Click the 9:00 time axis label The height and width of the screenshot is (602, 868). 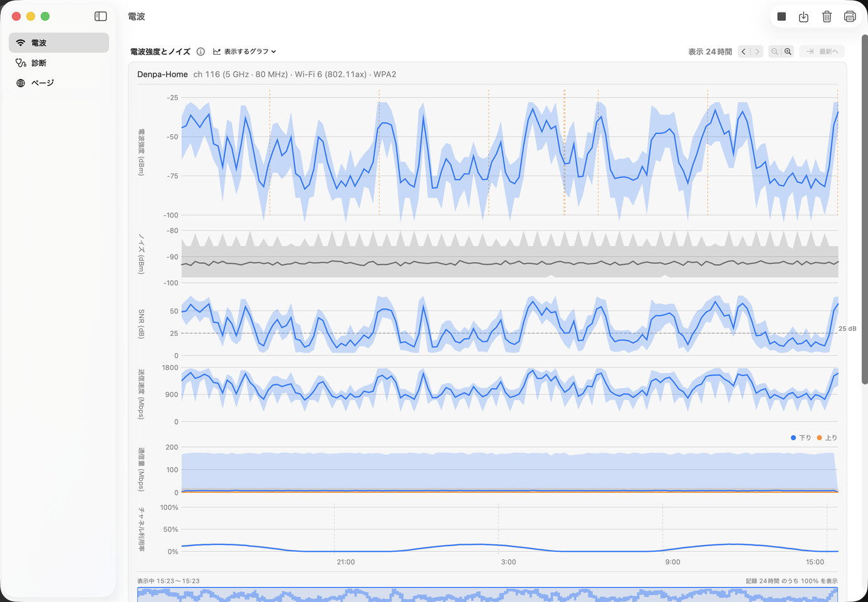(672, 562)
